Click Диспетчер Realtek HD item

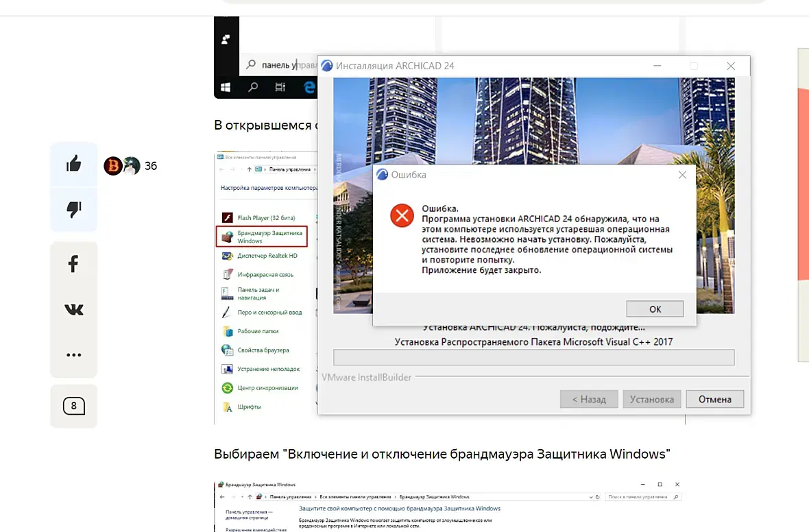tap(267, 256)
